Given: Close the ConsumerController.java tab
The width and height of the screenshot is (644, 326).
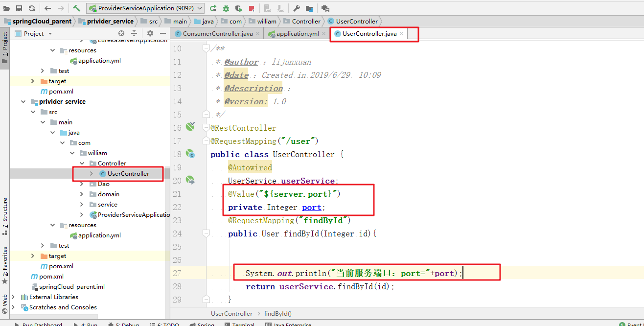Looking at the screenshot, I should click(257, 33).
